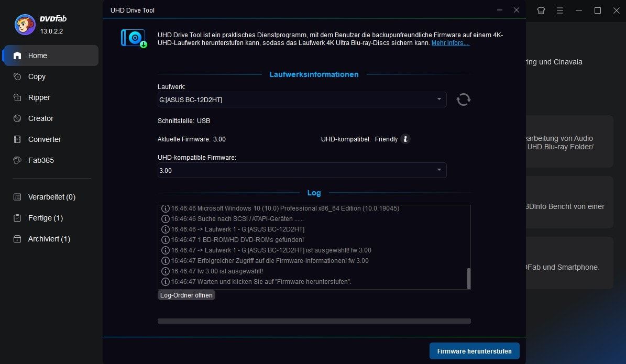This screenshot has height=364, width=626.
Task: Click the firmware progress bar
Action: click(314, 321)
